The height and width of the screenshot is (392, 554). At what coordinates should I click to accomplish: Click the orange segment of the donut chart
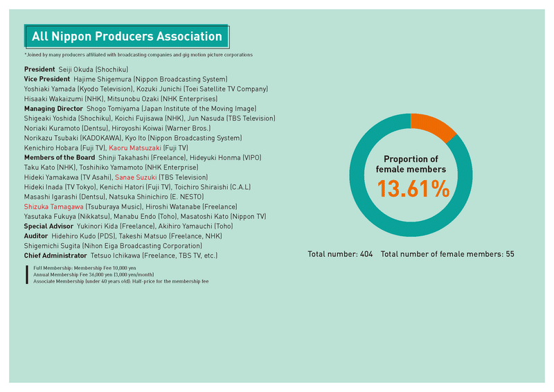click(x=434, y=127)
